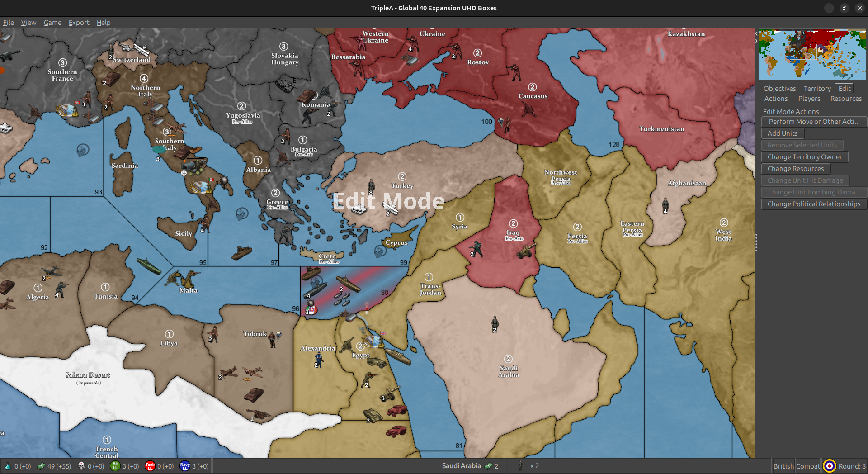Click the Round: 8 status text
This screenshot has width=868, height=474.
tap(852, 466)
